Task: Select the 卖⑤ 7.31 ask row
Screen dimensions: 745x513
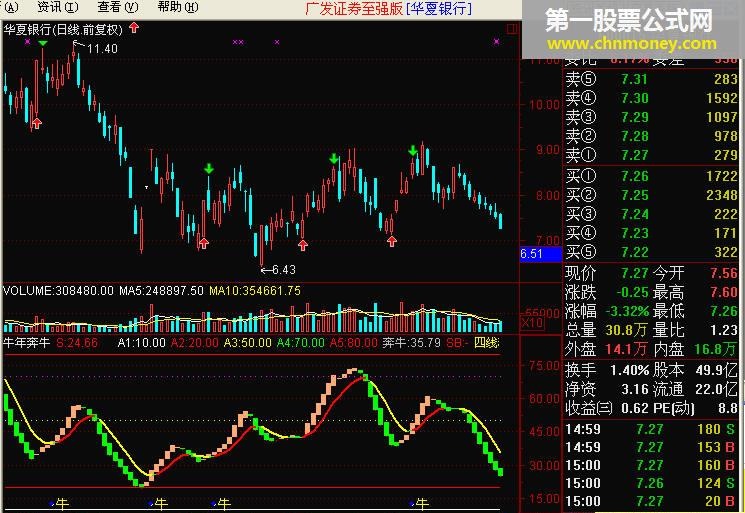Action: [x=651, y=79]
